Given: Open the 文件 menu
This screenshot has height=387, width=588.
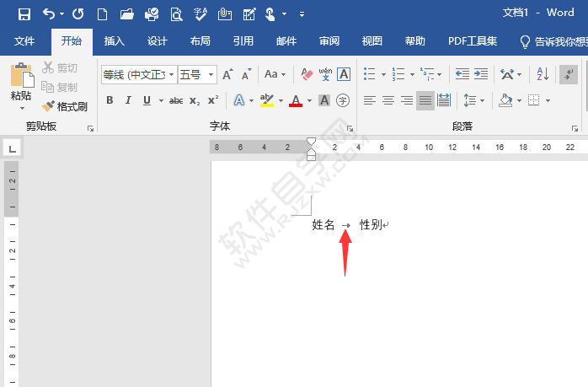Looking at the screenshot, I should 24,41.
